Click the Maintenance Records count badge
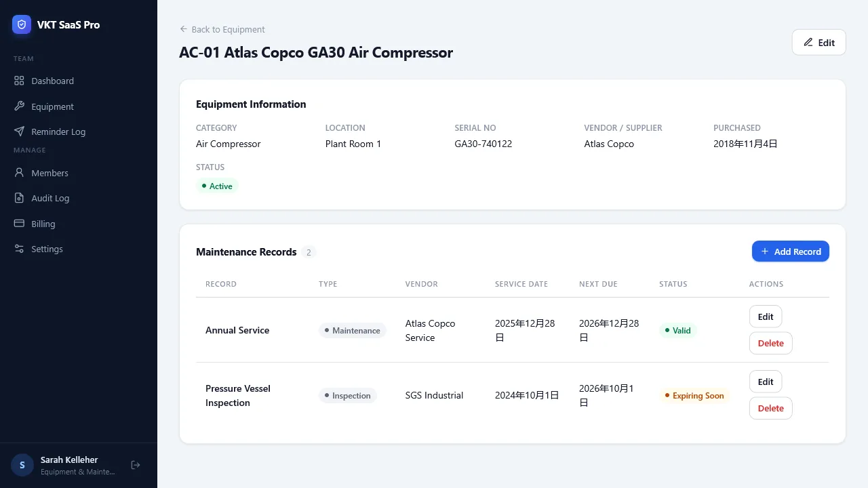Screen dimensions: 868x488 coord(309,252)
